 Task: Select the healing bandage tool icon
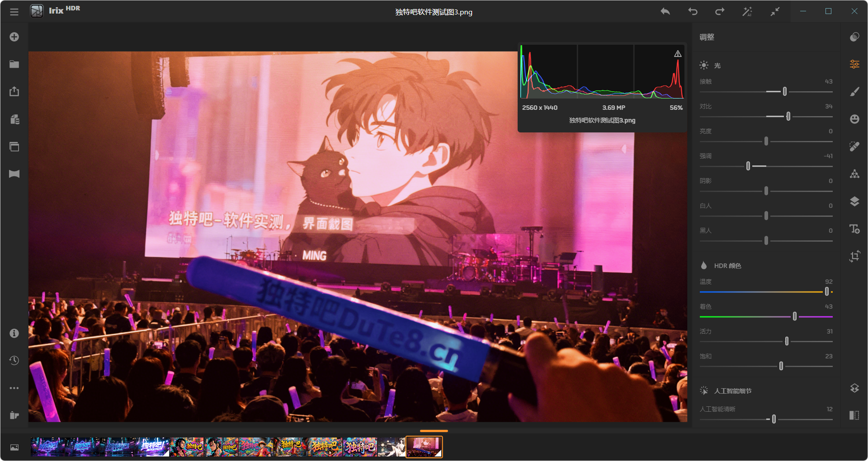[854, 146]
